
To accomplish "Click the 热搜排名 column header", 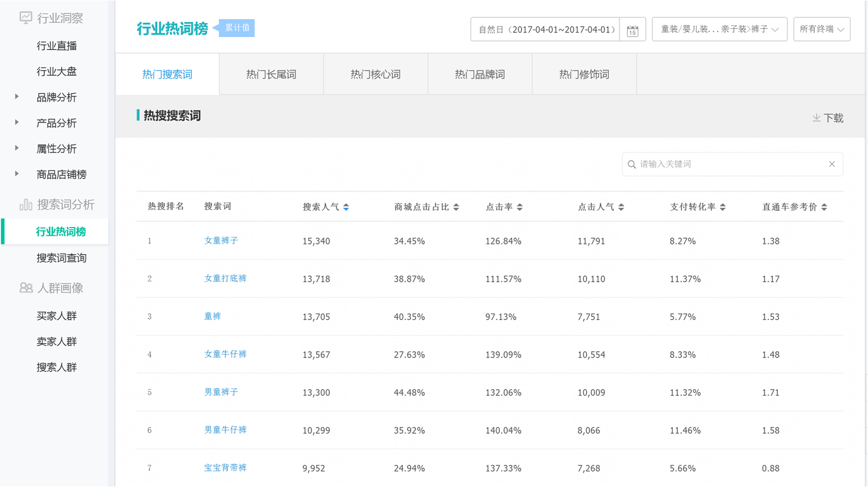I will pyautogui.click(x=166, y=206).
